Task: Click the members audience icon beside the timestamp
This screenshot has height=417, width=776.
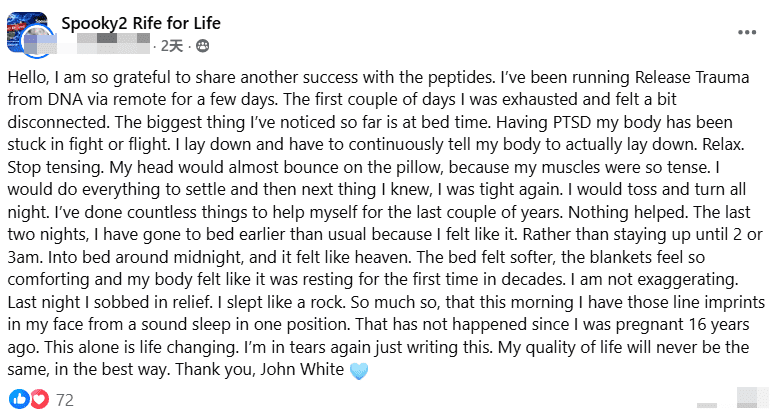Action: [202, 46]
